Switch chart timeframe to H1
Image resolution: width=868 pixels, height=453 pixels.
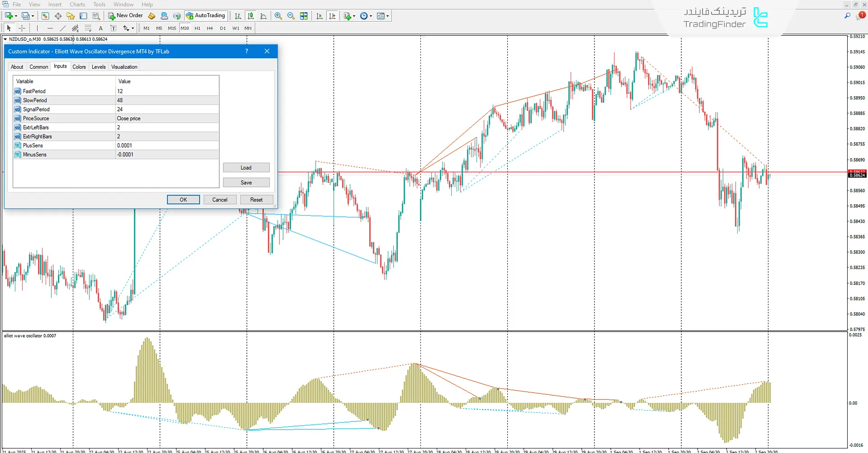[198, 28]
